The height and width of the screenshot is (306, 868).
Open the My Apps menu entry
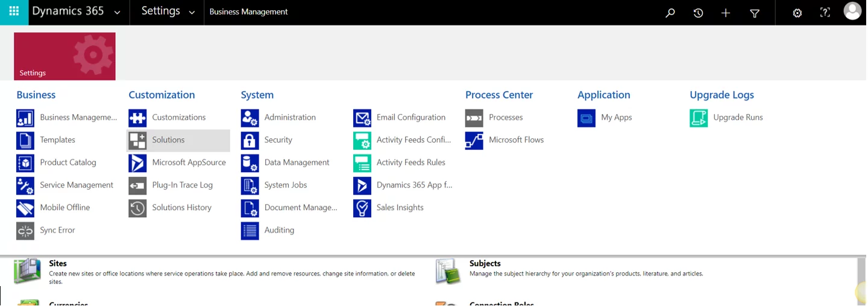tap(617, 118)
